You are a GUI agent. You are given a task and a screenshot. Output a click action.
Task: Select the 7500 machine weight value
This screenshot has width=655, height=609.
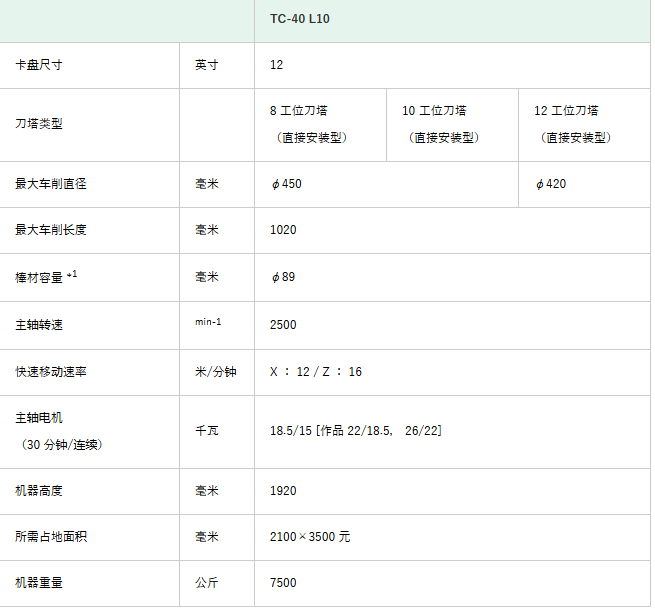(283, 583)
